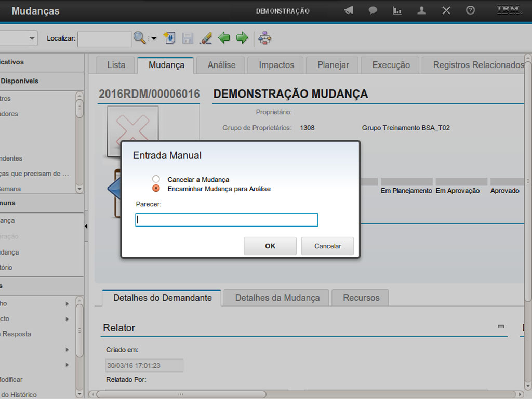Click the eraser clear changes icon
This screenshot has width=532, height=399.
click(206, 38)
